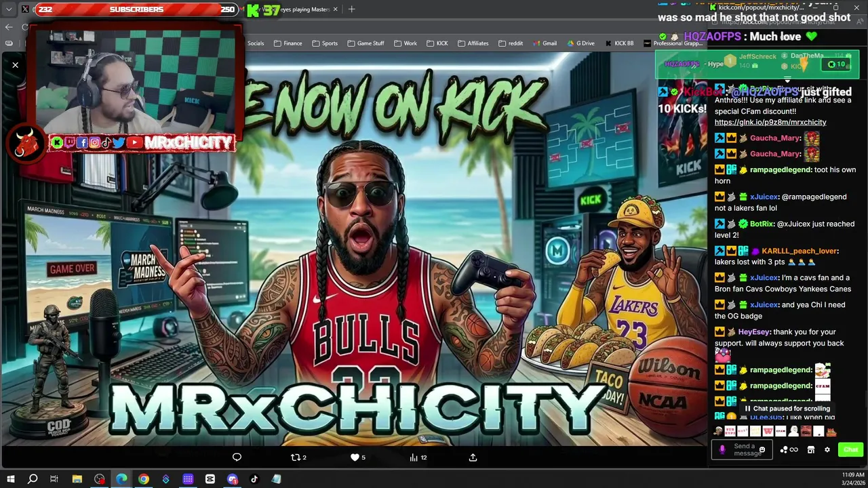Open the emoji picker in the chat box

pyautogui.click(x=762, y=450)
